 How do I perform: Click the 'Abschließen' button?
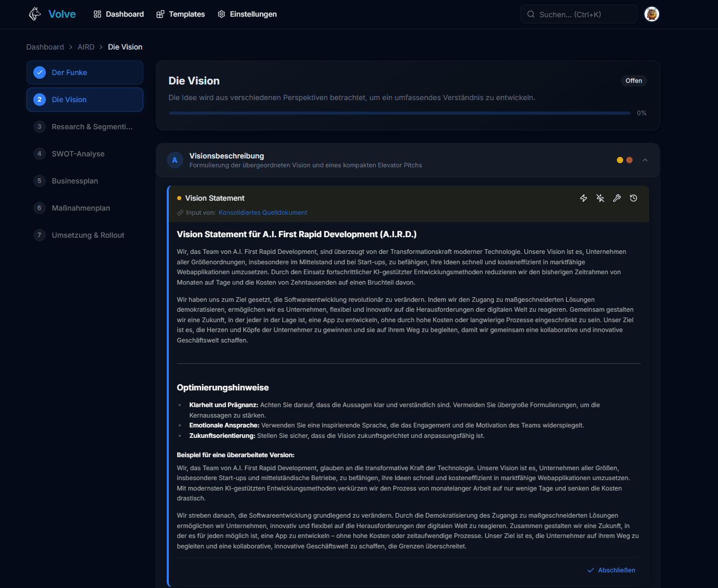point(612,570)
